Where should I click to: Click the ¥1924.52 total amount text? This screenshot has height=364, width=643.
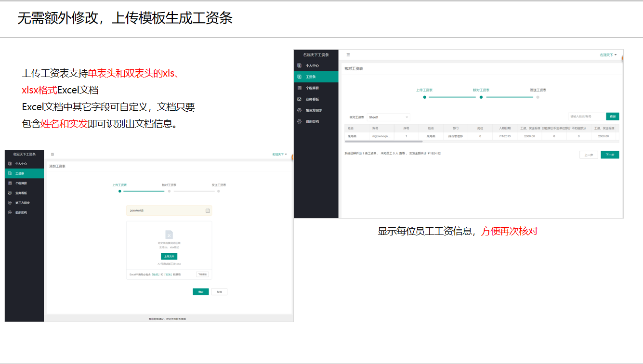[x=434, y=153]
